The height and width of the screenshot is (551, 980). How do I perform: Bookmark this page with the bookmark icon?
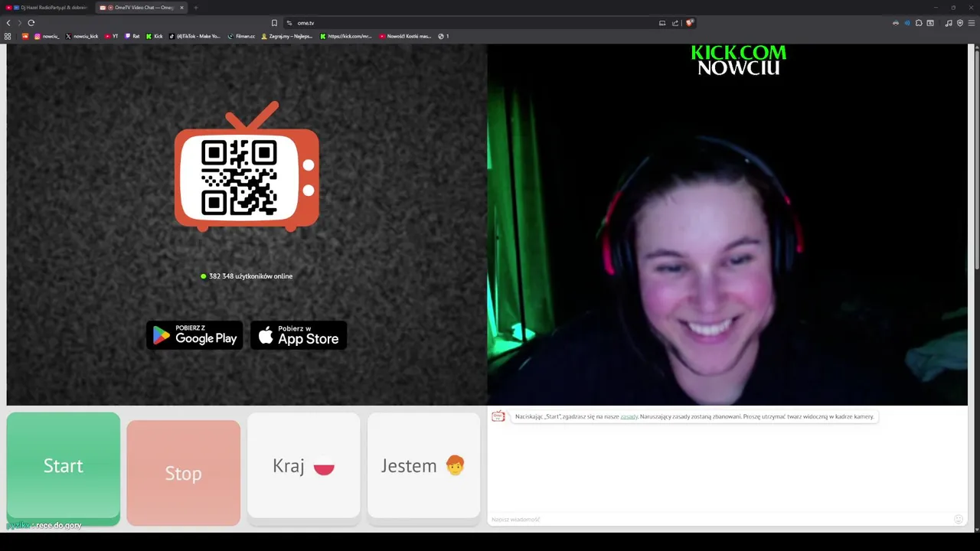pyautogui.click(x=274, y=23)
